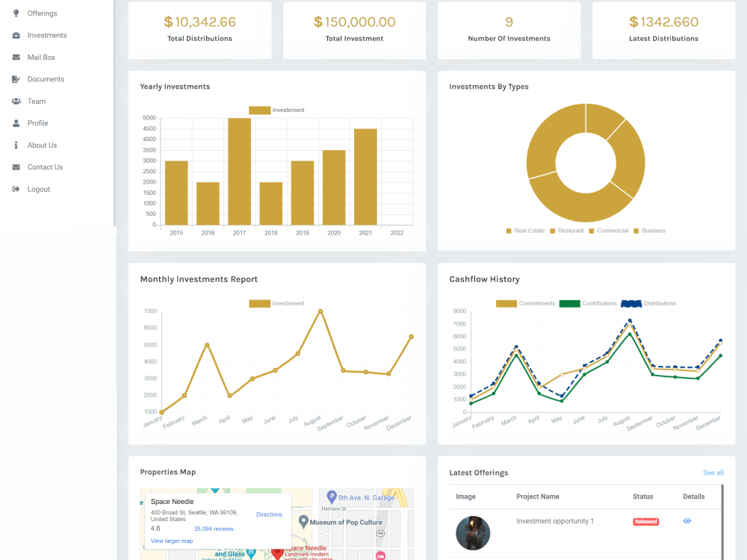Screen dimensions: 747x560
Task: Click August data point in Monthly Investments Report
Action: [x=320, y=311]
